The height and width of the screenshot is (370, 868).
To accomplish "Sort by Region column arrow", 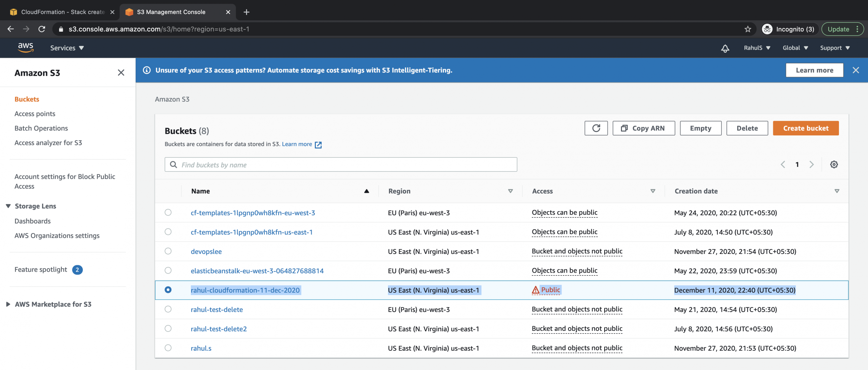I will click(x=510, y=191).
